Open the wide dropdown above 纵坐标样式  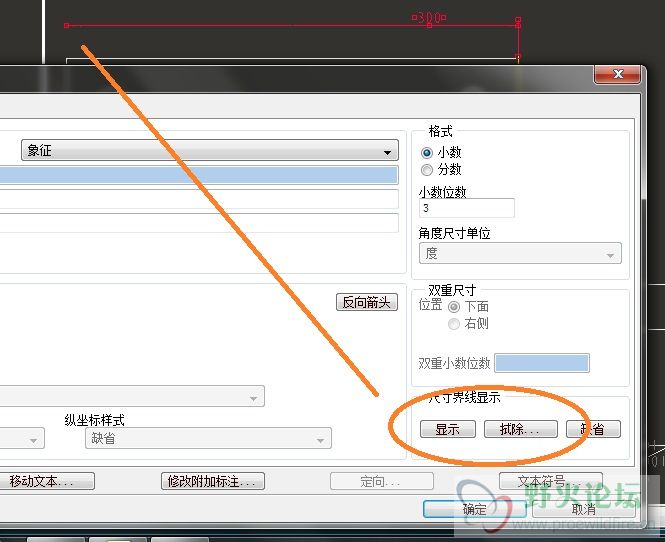131,396
